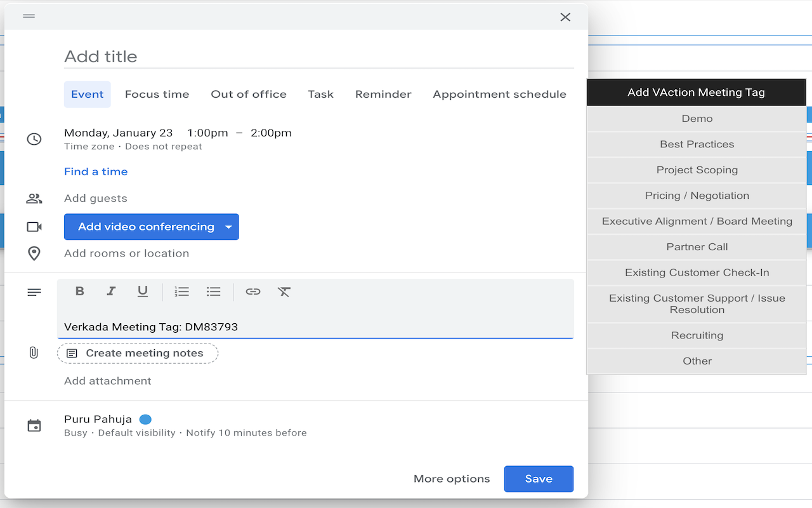
Task: Select the Demo meeting tag
Action: 697,119
